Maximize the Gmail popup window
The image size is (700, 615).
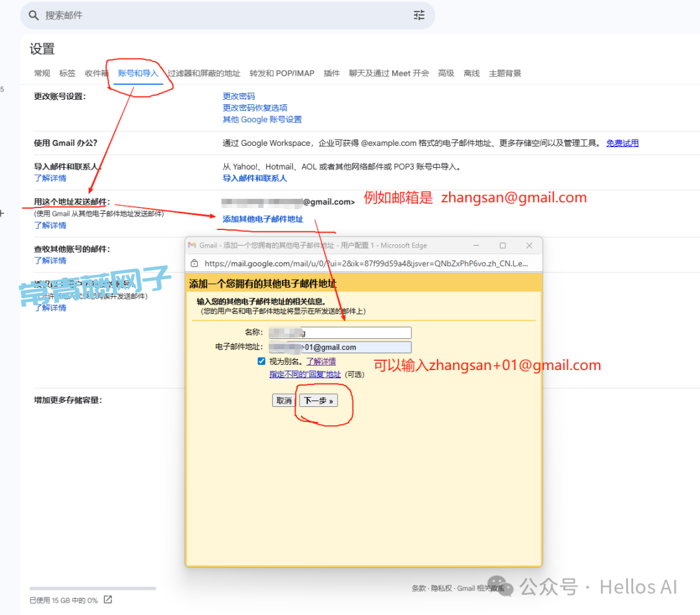coord(502,246)
